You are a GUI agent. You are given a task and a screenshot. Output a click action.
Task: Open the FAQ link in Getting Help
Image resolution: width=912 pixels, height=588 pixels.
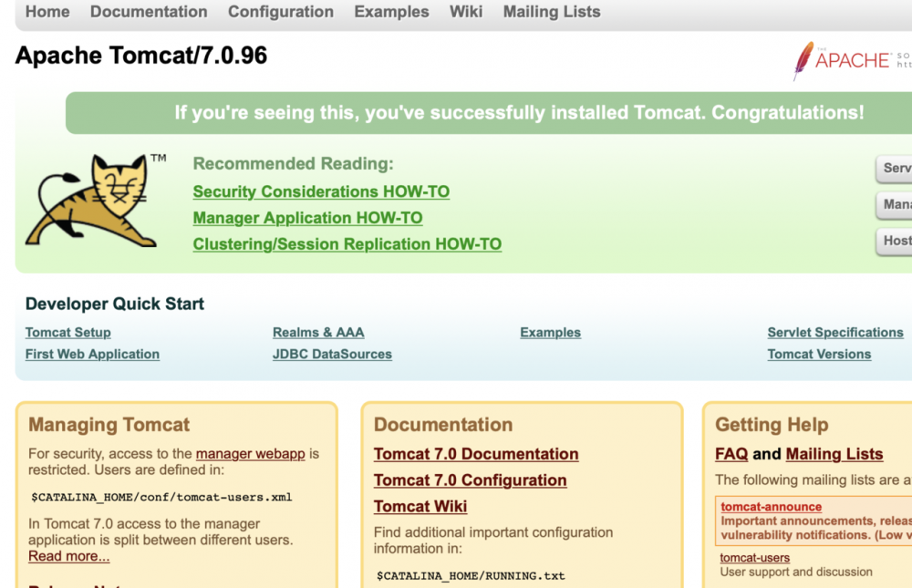[x=731, y=454]
